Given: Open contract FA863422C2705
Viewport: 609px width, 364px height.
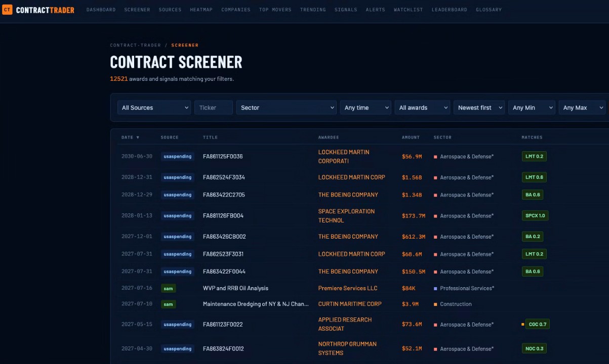Looking at the screenshot, I should tap(224, 195).
